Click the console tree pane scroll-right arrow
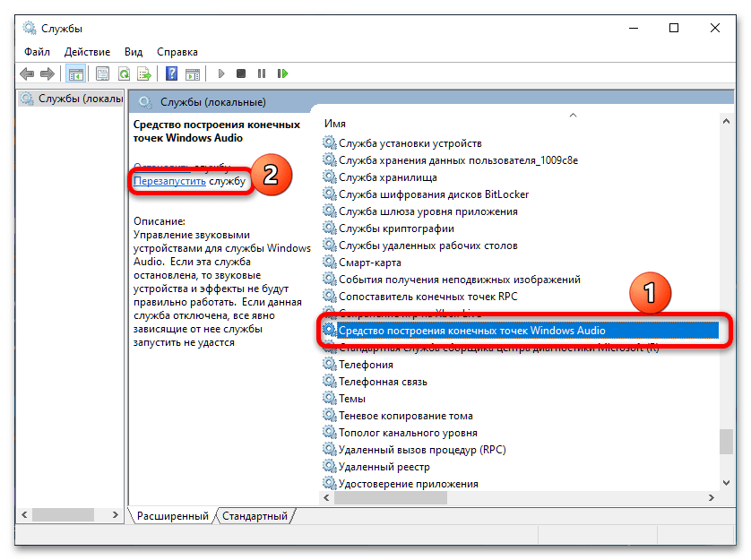Image resolution: width=751 pixels, height=560 pixels. click(115, 515)
